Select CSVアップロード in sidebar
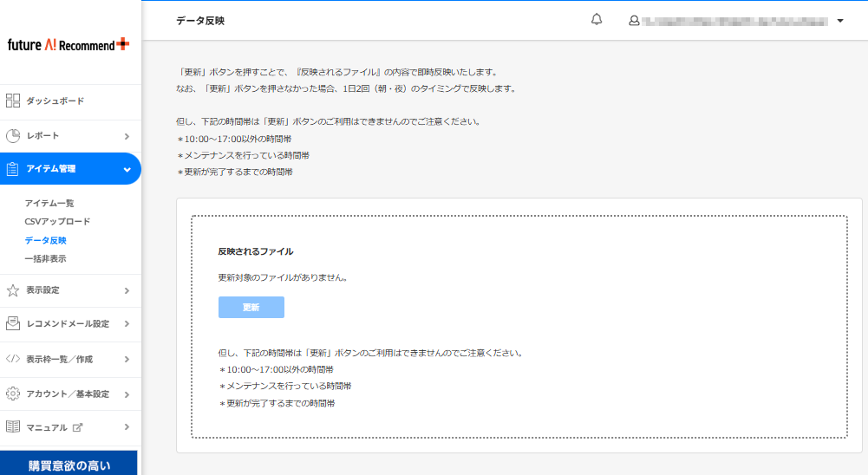868x475 pixels. pos(57,221)
